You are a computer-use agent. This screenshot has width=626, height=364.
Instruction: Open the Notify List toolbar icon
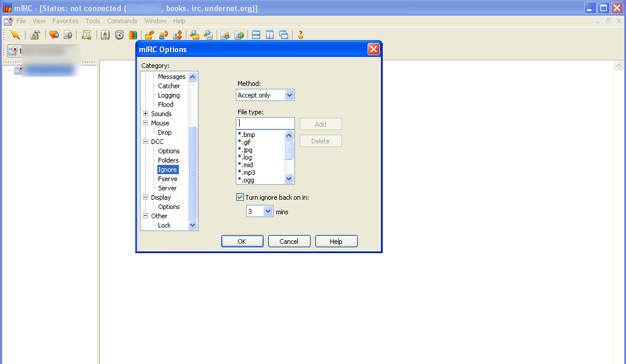point(225,35)
